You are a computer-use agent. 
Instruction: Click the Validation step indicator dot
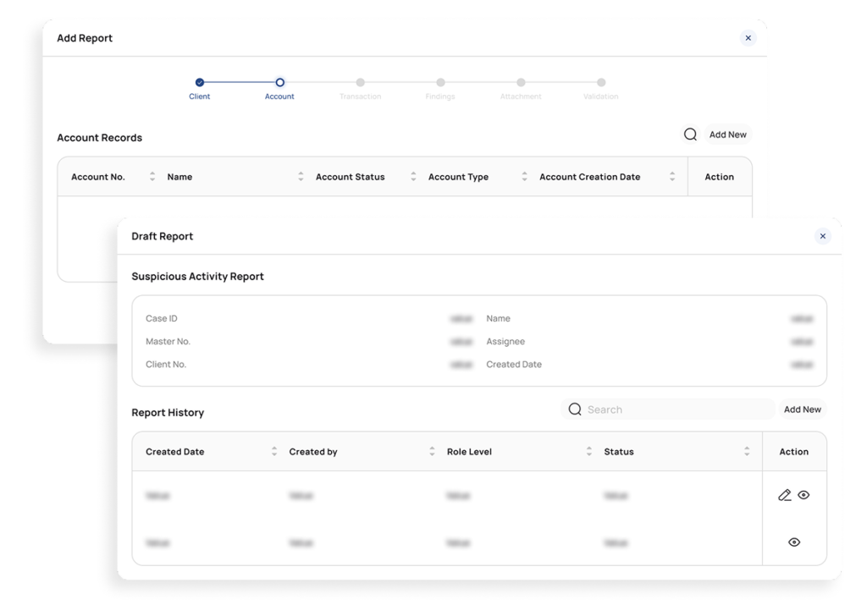[600, 84]
